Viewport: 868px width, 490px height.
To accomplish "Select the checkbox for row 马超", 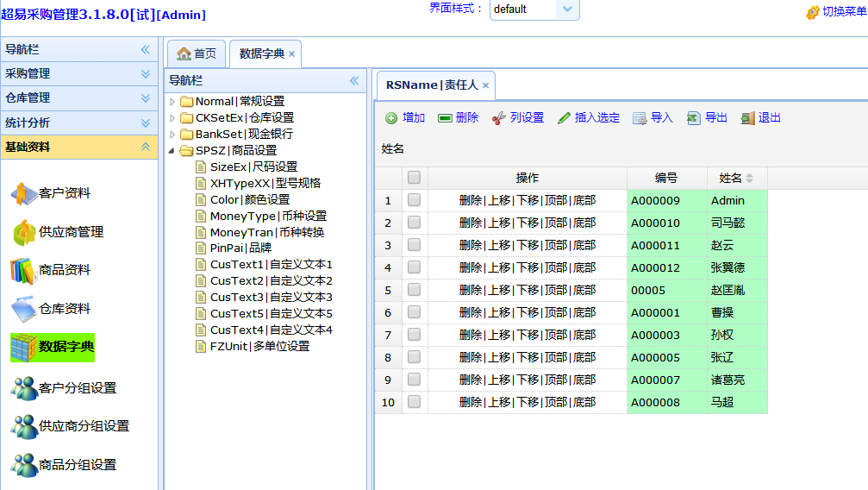I will pyautogui.click(x=415, y=402).
